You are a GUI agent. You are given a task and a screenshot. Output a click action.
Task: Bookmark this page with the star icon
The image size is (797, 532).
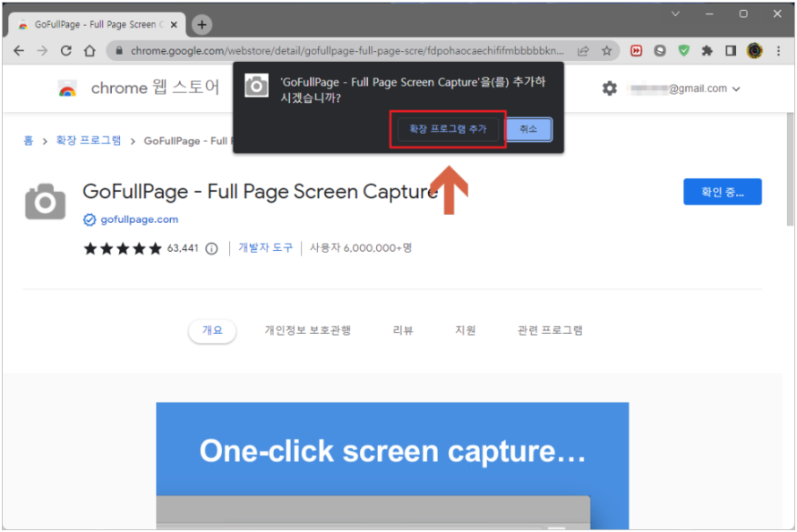(606, 51)
